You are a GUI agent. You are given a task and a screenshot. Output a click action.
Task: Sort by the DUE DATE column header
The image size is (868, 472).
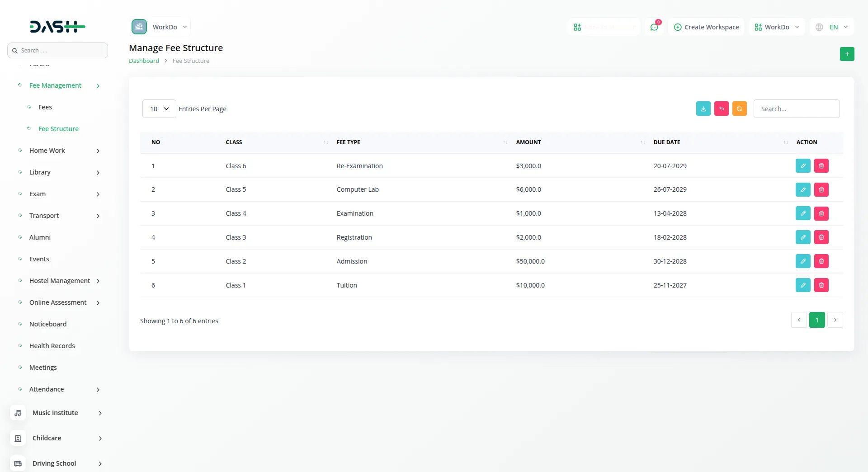[720, 142]
